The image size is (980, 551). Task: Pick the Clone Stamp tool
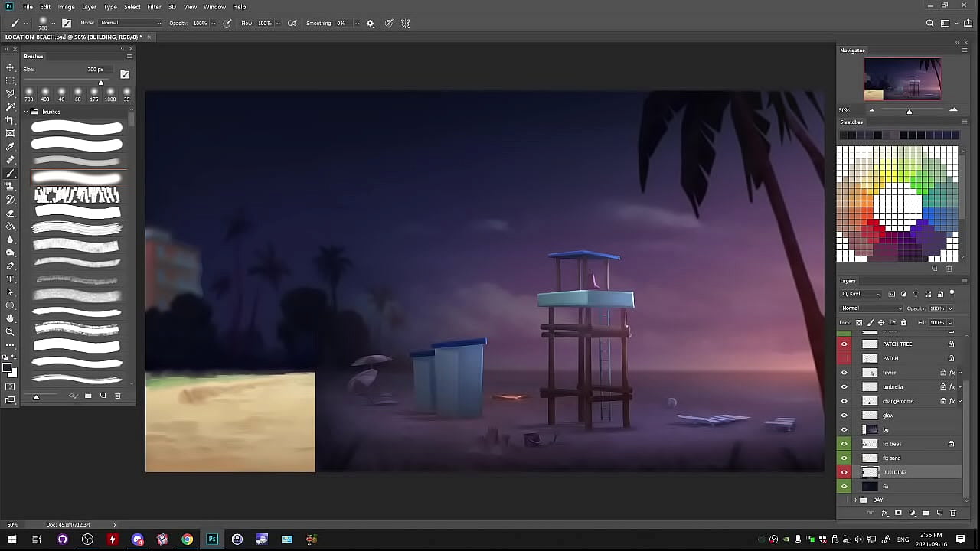click(x=10, y=187)
